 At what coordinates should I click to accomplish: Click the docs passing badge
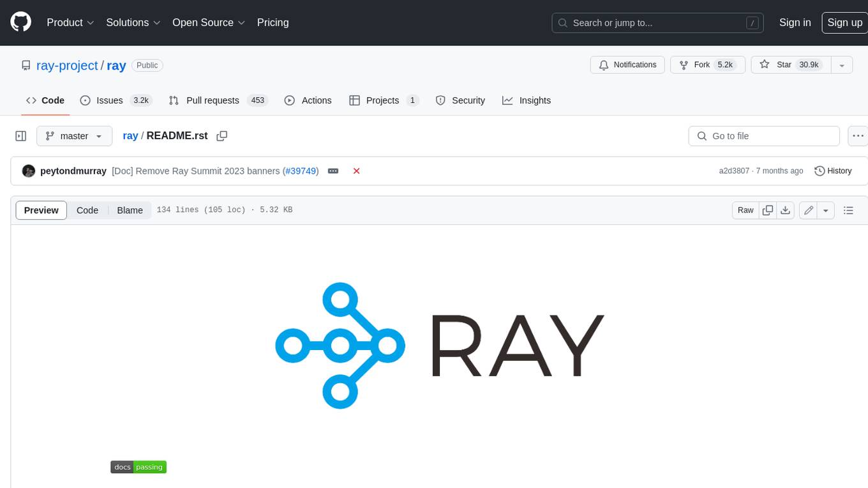138,467
